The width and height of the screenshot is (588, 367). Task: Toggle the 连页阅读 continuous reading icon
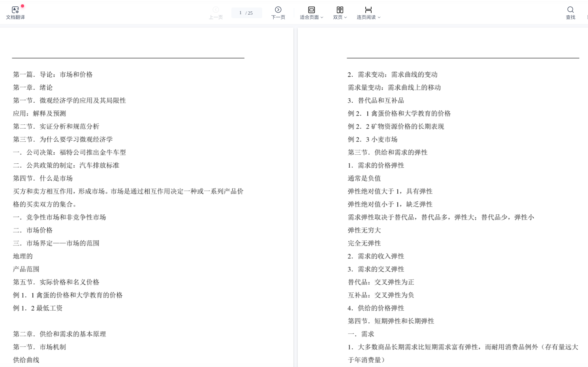click(x=368, y=10)
